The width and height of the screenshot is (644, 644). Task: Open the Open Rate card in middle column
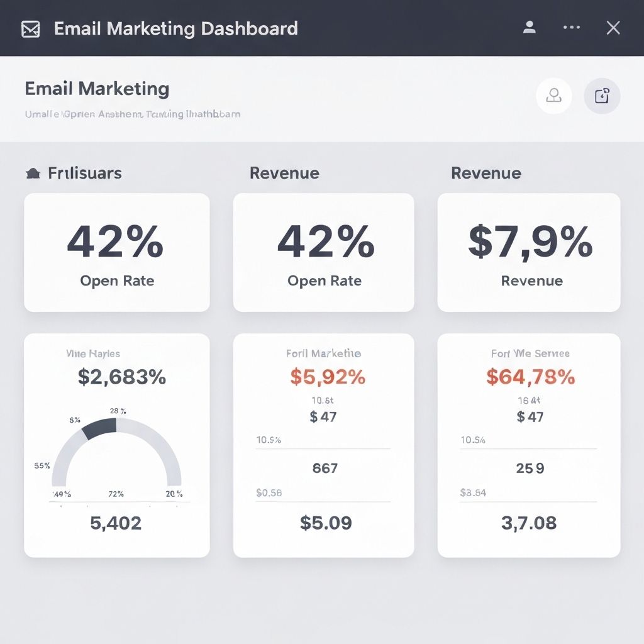click(x=324, y=252)
